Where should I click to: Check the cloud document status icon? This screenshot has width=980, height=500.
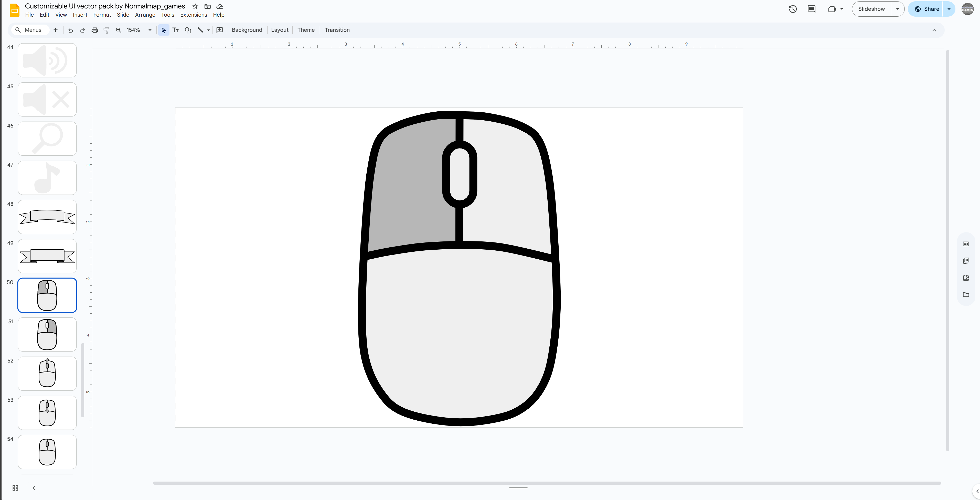(219, 6)
